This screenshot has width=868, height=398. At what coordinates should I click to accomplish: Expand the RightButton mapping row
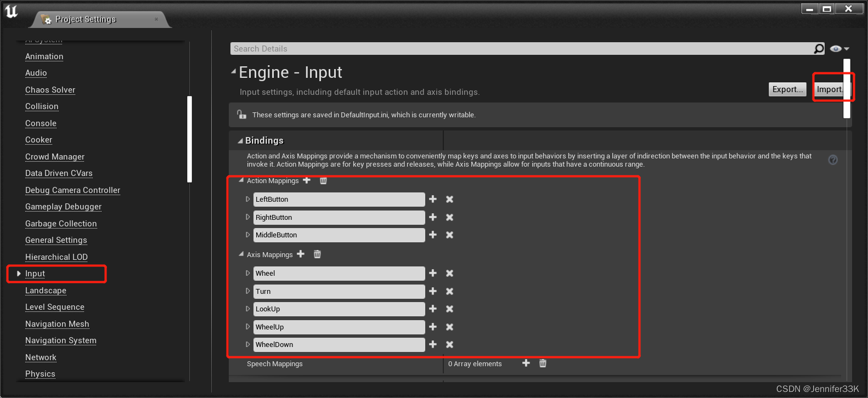click(247, 217)
